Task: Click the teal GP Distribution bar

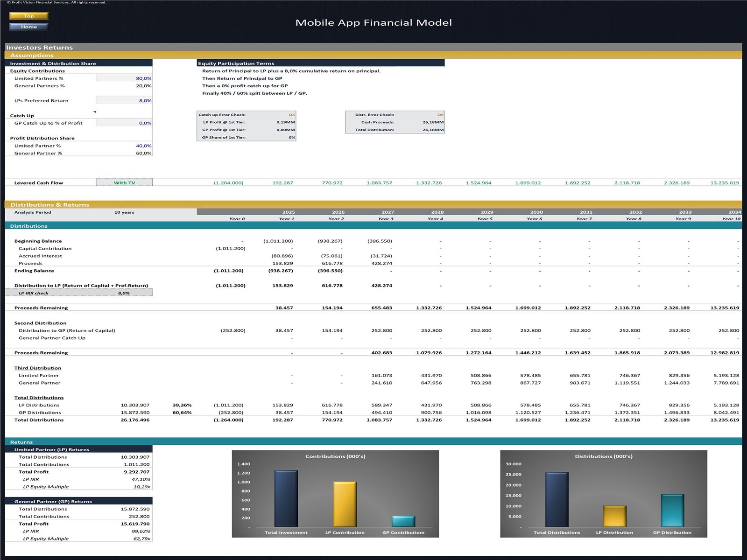Action: click(x=672, y=511)
